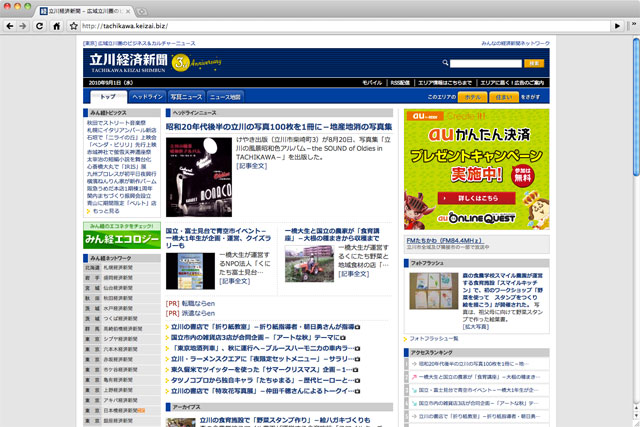The width and height of the screenshot is (640, 427).
Task: Open 秋田でストリート音楽祭 topic link
Action: [x=116, y=123]
